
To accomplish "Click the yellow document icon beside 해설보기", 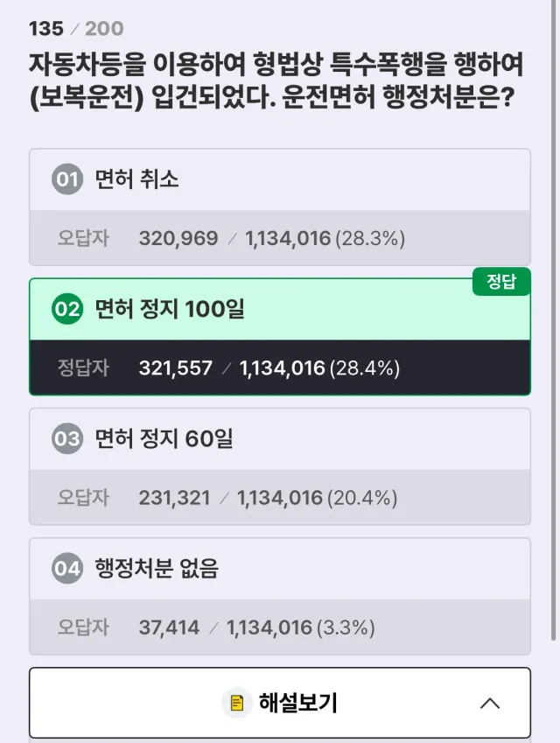I will pos(234,702).
